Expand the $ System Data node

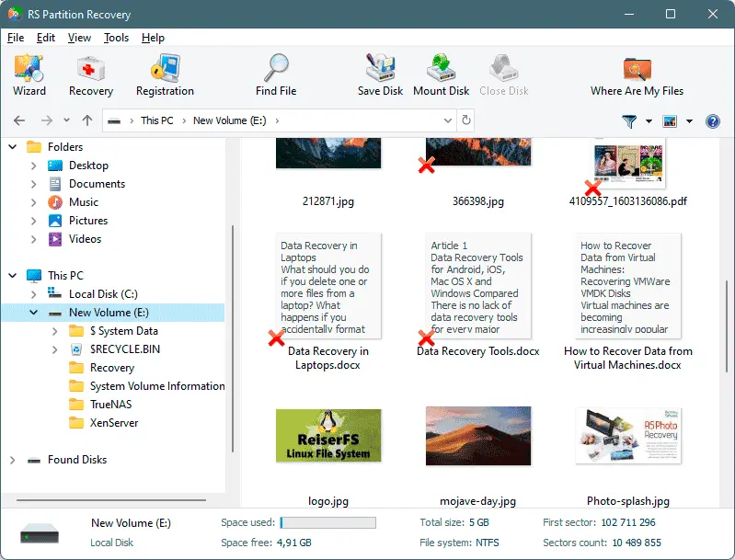(x=55, y=331)
